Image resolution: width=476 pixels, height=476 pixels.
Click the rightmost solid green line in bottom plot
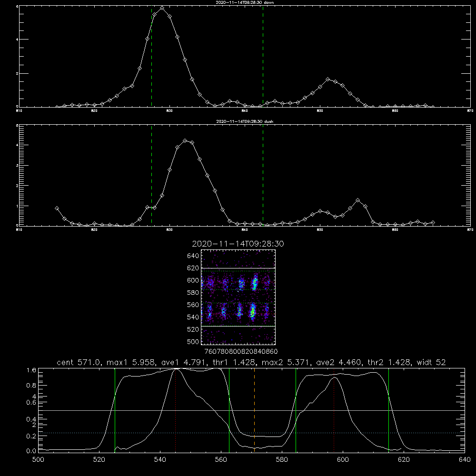click(x=388, y=410)
